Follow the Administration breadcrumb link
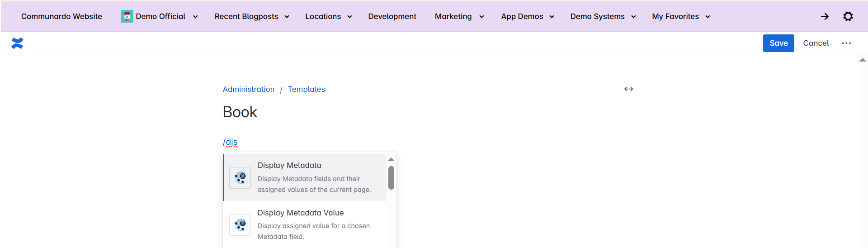Viewport: 868px width, 248px height. (248, 90)
